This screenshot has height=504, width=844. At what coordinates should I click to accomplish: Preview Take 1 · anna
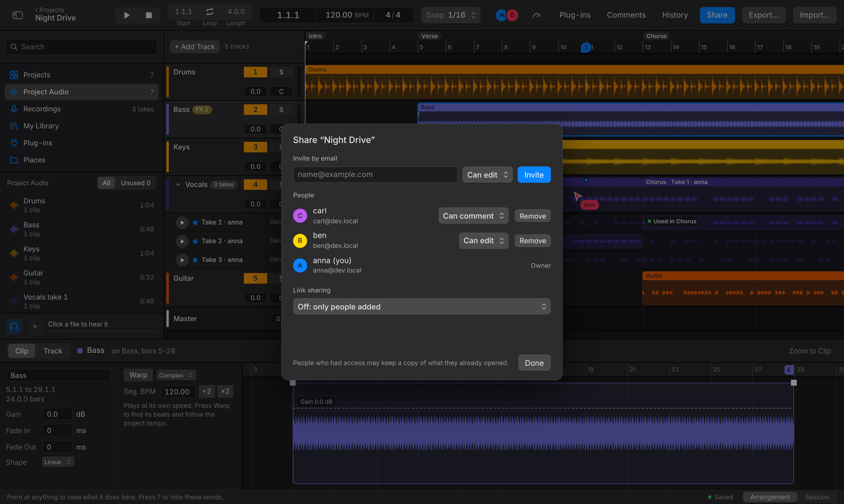(x=182, y=222)
